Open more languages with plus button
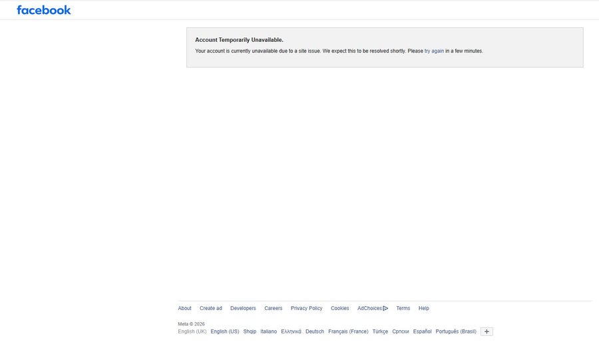 (487, 331)
